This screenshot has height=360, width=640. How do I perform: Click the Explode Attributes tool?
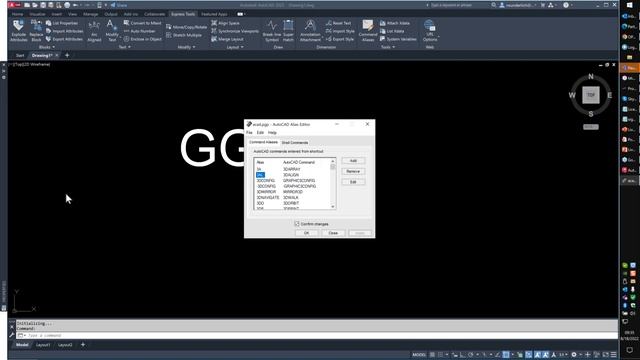pyautogui.click(x=18, y=31)
